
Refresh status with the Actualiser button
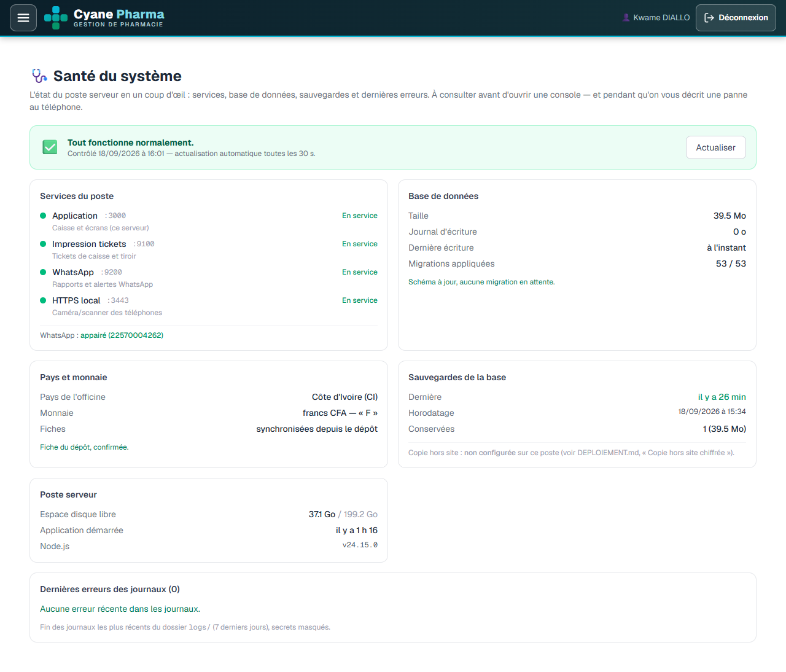715,147
